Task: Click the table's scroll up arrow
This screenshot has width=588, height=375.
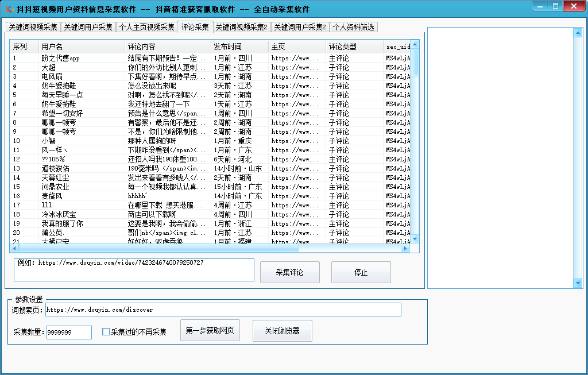Action: pyautogui.click(x=415, y=45)
